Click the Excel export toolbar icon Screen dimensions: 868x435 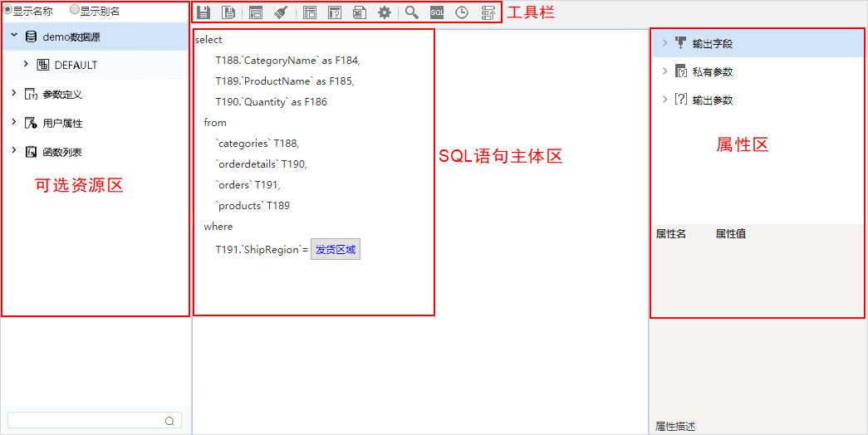(360, 12)
